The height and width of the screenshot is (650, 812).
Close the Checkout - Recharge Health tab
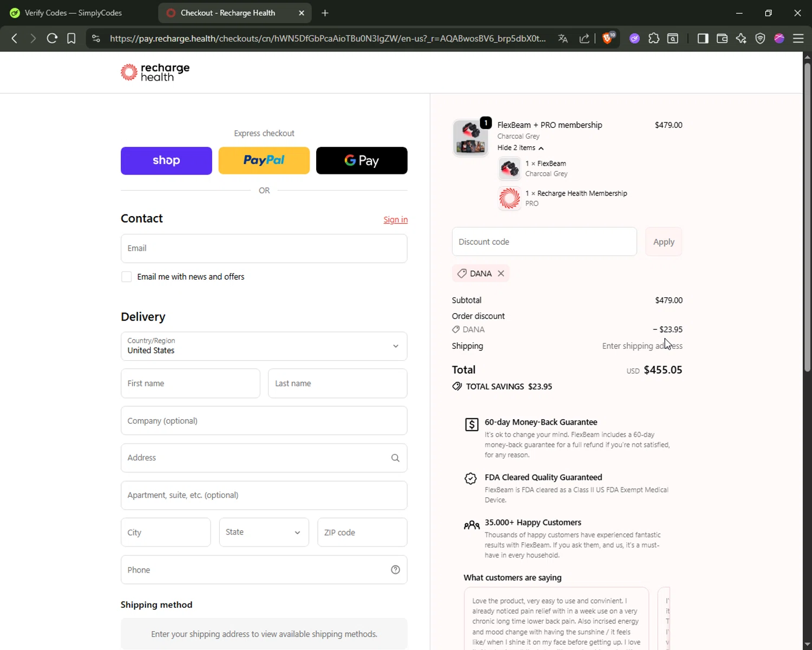point(302,13)
